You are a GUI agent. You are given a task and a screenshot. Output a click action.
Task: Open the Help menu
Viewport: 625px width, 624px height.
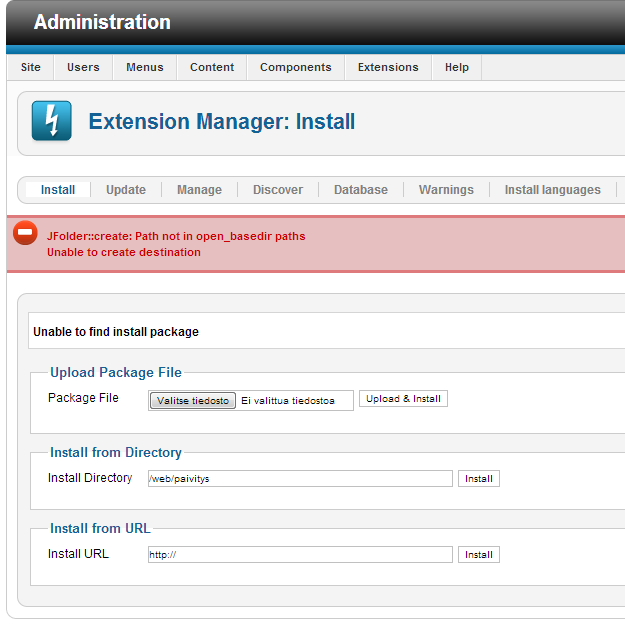pyautogui.click(x=457, y=67)
